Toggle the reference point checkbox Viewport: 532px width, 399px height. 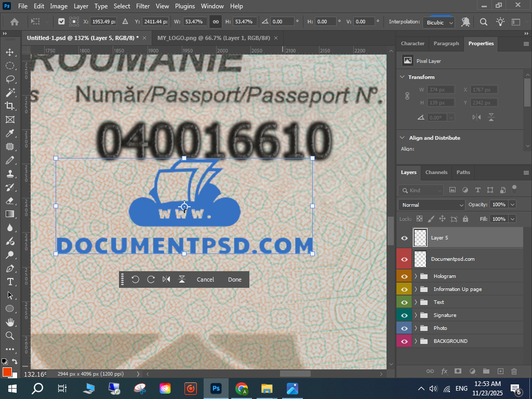[x=61, y=22]
